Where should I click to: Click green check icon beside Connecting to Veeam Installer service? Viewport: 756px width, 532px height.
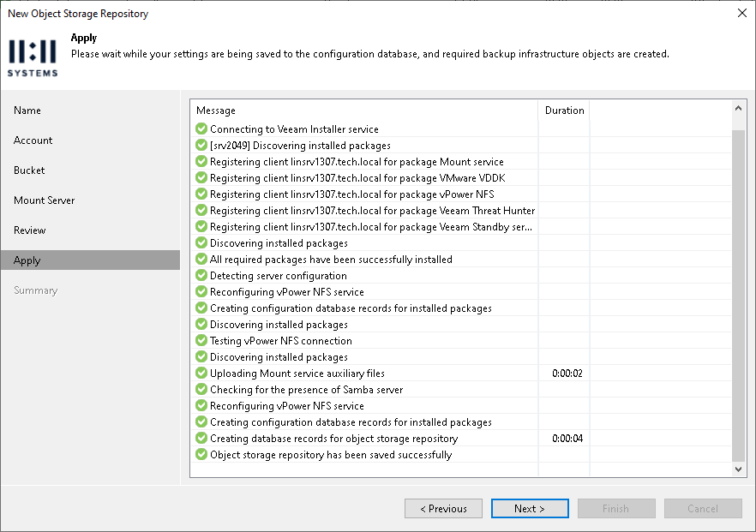[201, 129]
